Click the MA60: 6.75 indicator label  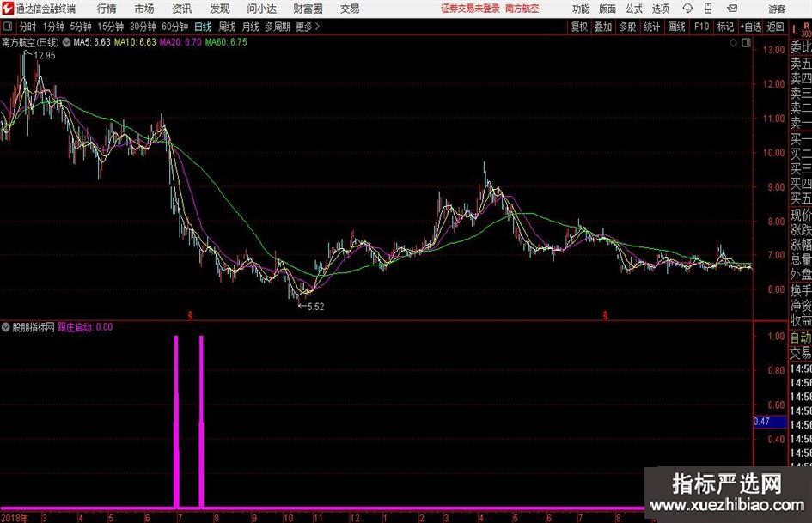(226, 42)
